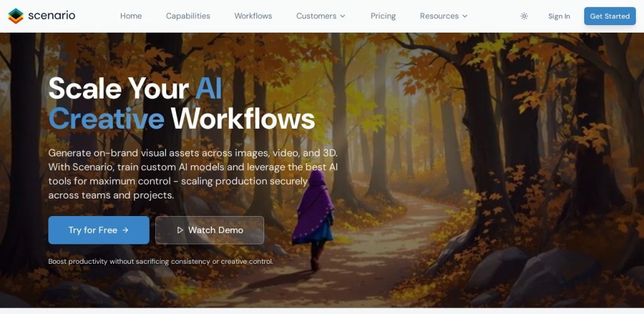Click the Sign In link
The image size is (644, 314).
coord(559,16)
